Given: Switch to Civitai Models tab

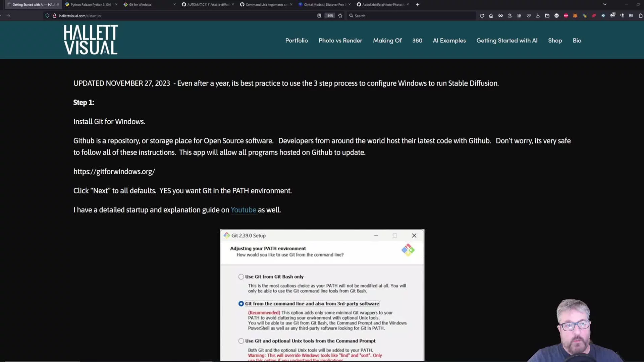Looking at the screenshot, I should point(324,5).
